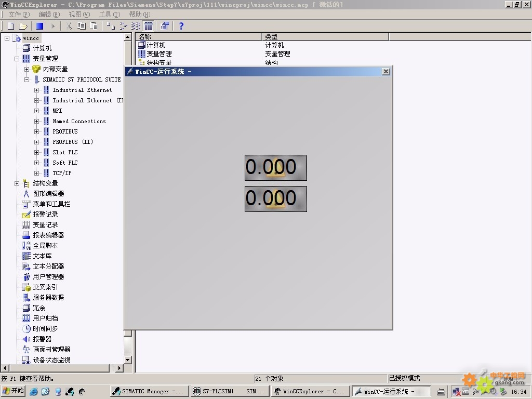Collapse SIMATIC S7 PROTOCOL SUITE node

26,79
